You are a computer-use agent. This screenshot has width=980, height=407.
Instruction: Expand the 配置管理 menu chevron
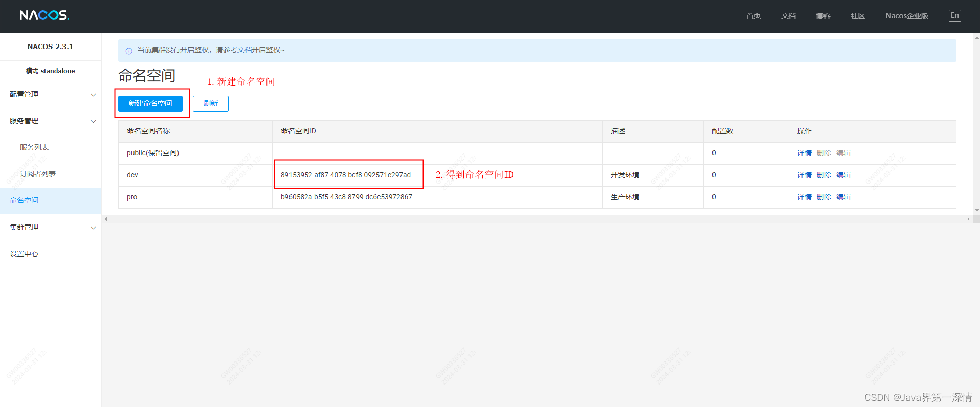(93, 95)
